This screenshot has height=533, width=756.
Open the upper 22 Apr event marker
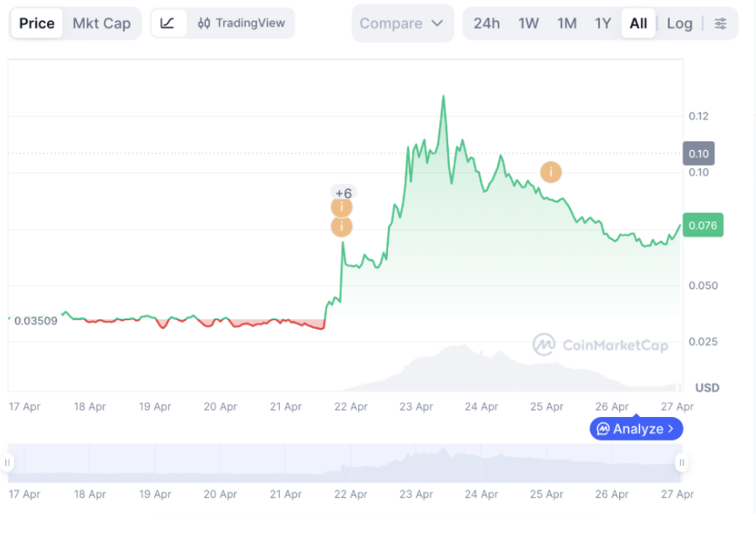(342, 208)
